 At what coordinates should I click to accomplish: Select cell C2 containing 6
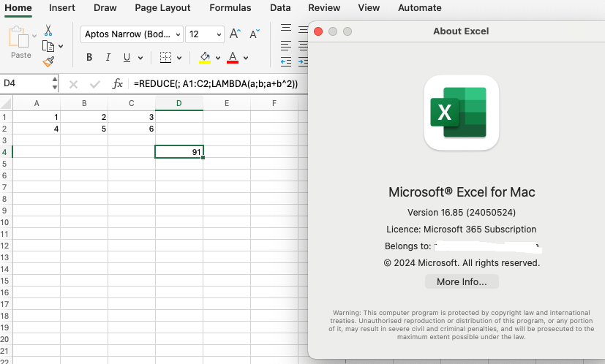point(132,129)
